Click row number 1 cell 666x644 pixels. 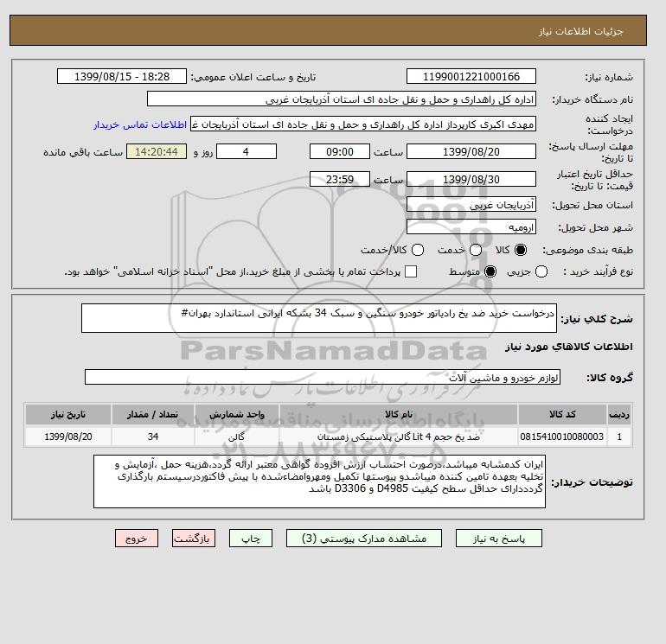[619, 437]
